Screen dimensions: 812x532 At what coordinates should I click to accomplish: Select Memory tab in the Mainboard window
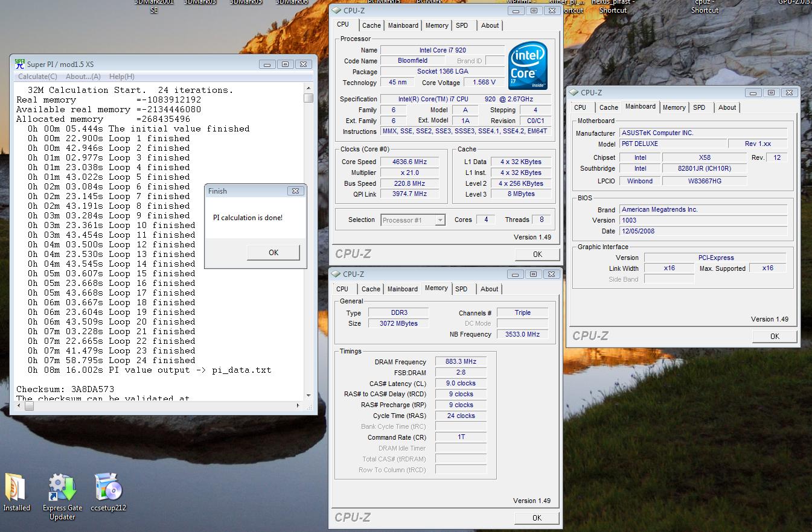click(x=674, y=107)
